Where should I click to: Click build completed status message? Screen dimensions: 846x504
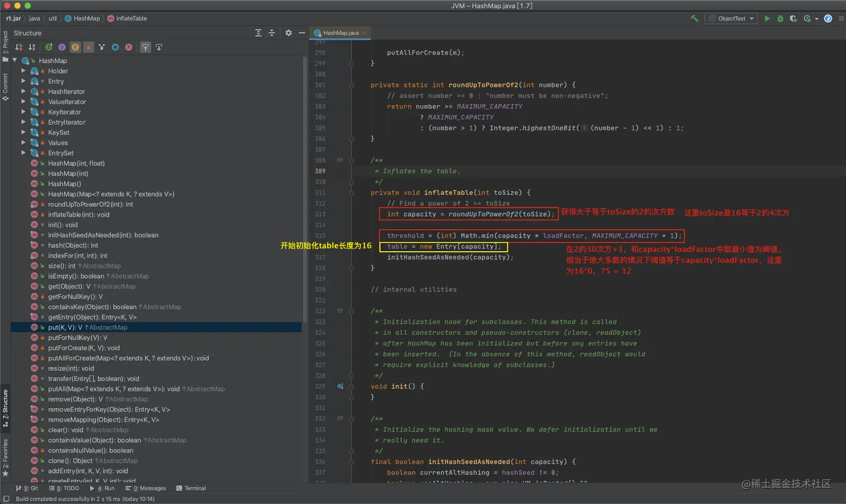[x=85, y=499]
